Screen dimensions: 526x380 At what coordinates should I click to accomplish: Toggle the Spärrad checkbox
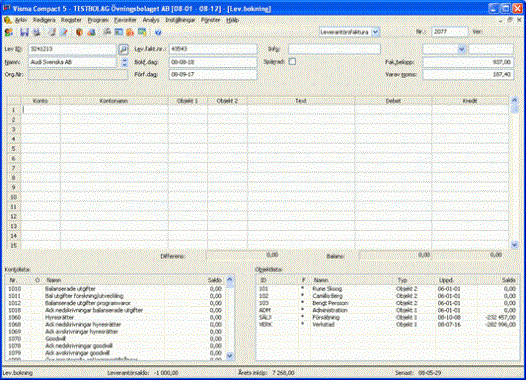(293, 62)
